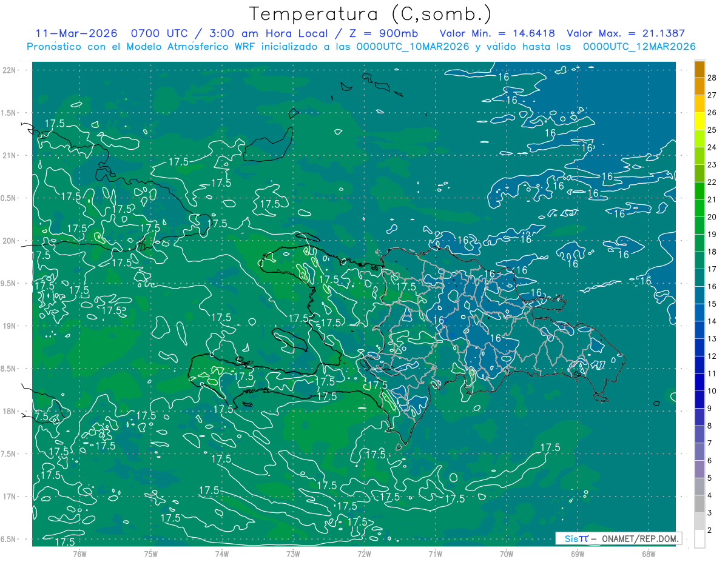728x562 pixels.
Task: Click the '74W' longitude axis label
Action: 222,554
